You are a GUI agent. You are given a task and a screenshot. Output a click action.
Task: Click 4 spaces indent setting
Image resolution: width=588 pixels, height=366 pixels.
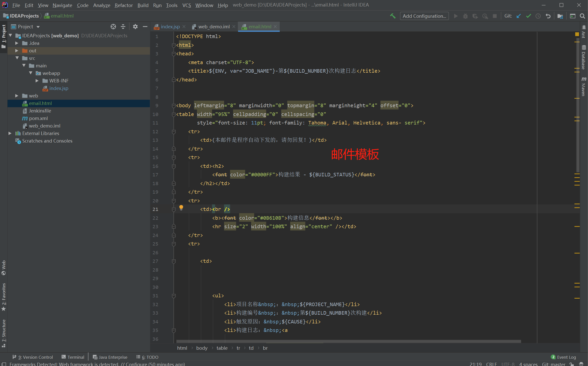pos(528,364)
